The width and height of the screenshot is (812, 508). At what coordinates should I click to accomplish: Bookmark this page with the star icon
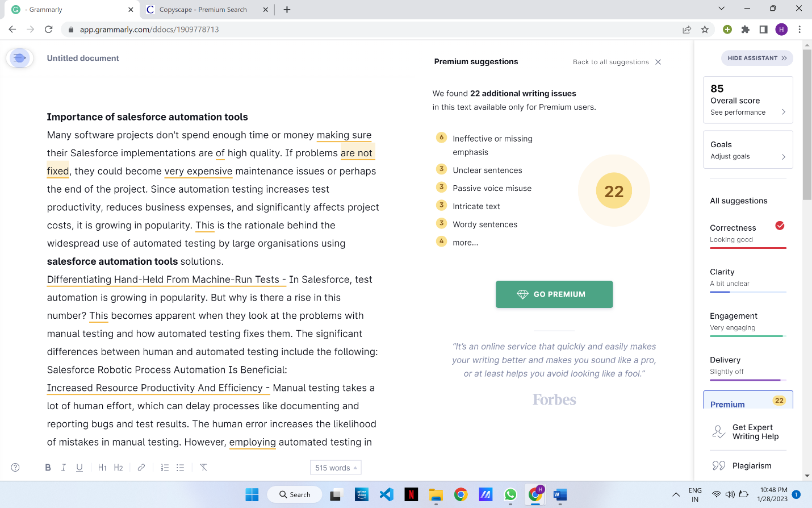tap(705, 30)
